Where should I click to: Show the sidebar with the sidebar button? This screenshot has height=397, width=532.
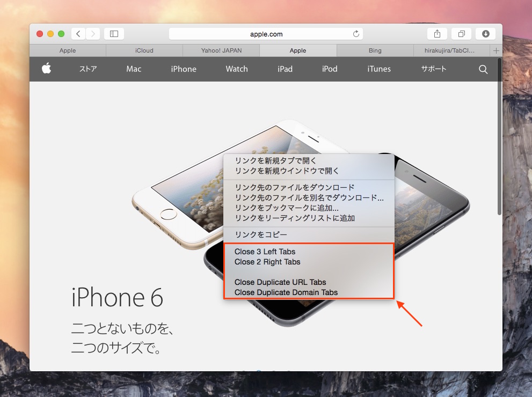pyautogui.click(x=114, y=34)
